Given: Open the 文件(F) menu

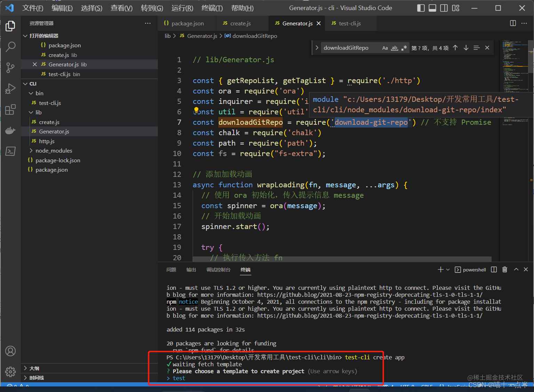Looking at the screenshot, I should (33, 8).
